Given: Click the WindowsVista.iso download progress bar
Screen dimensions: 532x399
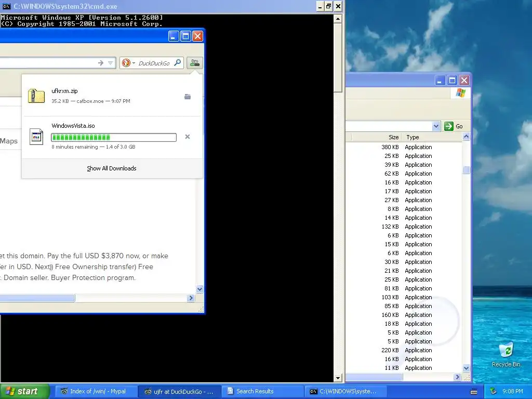Looking at the screenshot, I should click(114, 137).
